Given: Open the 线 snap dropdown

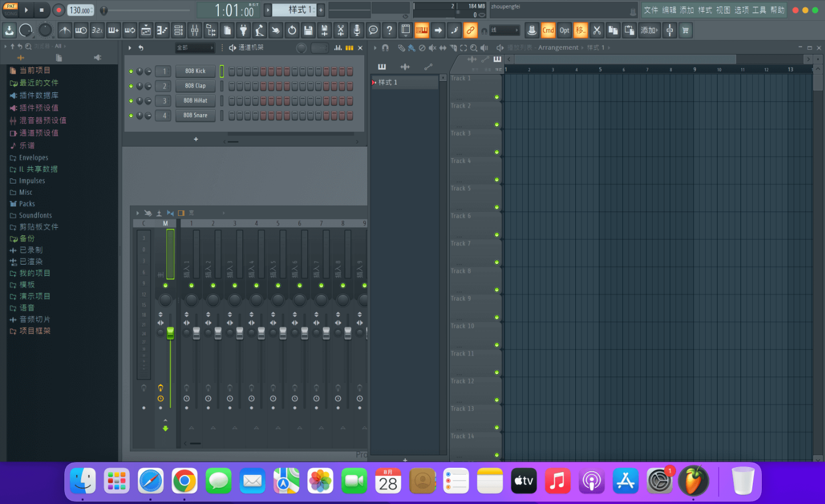Looking at the screenshot, I should click(x=504, y=30).
